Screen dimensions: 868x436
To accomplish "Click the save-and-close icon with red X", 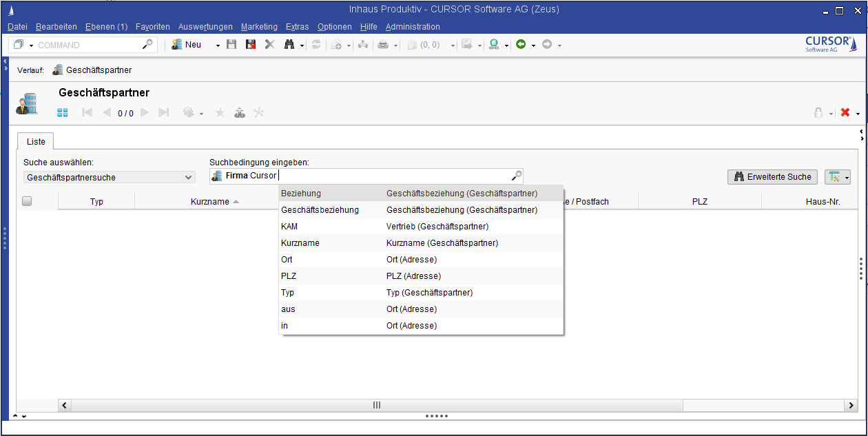I will click(251, 45).
